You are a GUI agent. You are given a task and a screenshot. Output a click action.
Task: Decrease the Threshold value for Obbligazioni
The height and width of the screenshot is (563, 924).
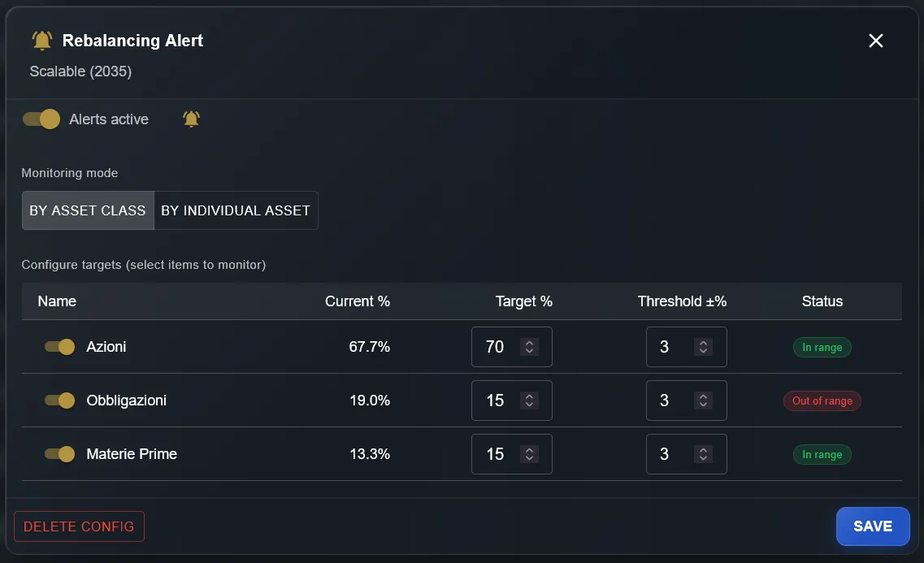point(704,405)
